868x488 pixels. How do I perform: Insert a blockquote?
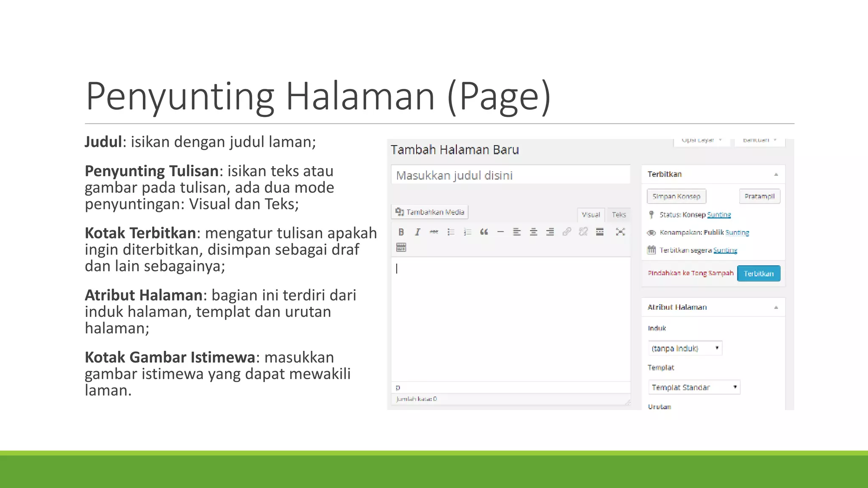coord(484,232)
